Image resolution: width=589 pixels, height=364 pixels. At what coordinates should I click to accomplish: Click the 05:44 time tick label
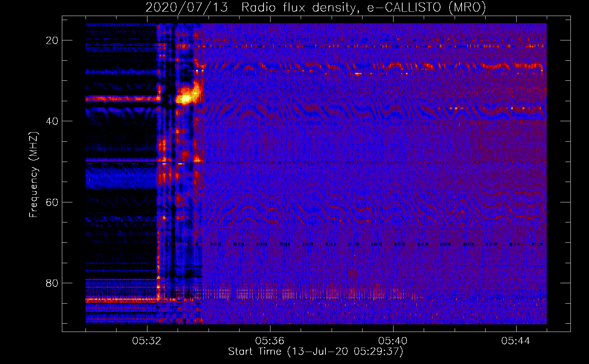[x=516, y=341]
